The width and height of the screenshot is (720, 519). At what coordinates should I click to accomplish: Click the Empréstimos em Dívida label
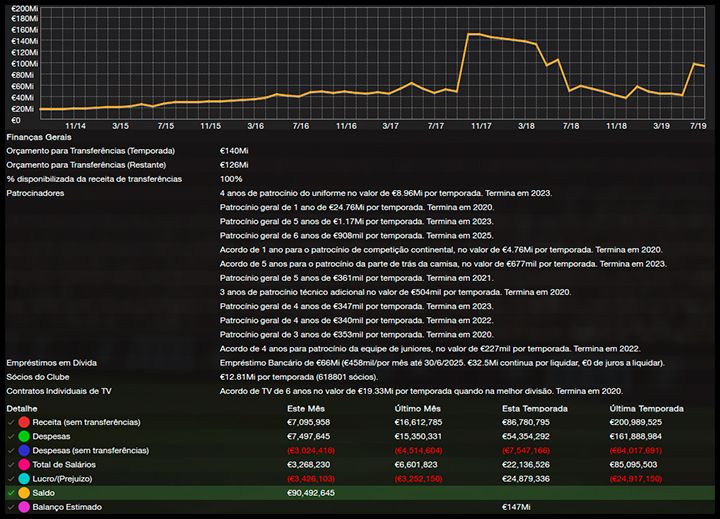click(x=53, y=361)
